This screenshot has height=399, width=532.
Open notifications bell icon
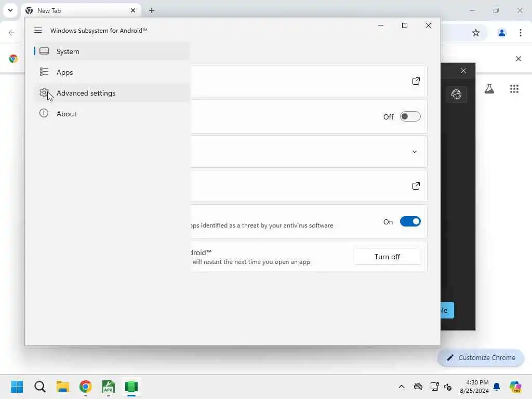pyautogui.click(x=496, y=387)
